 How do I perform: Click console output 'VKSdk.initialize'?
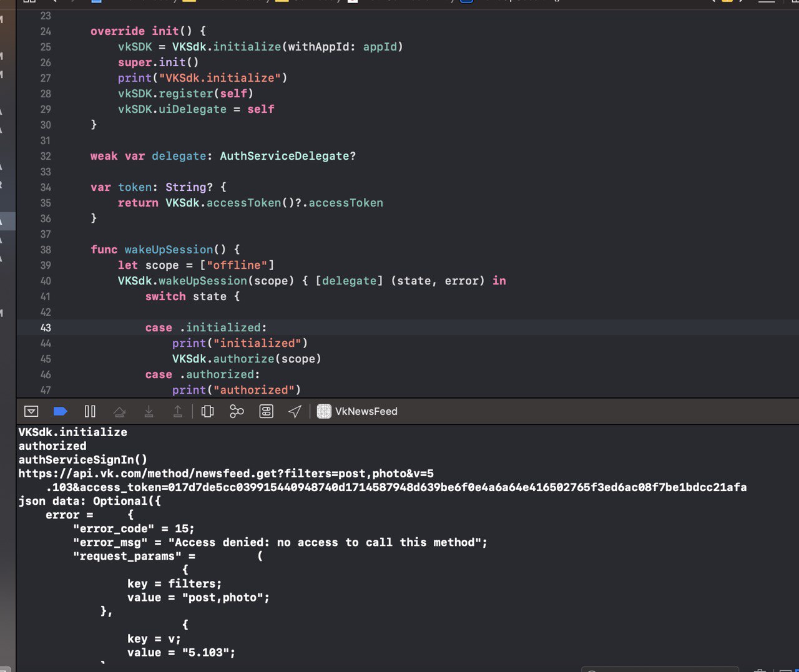pos(72,432)
